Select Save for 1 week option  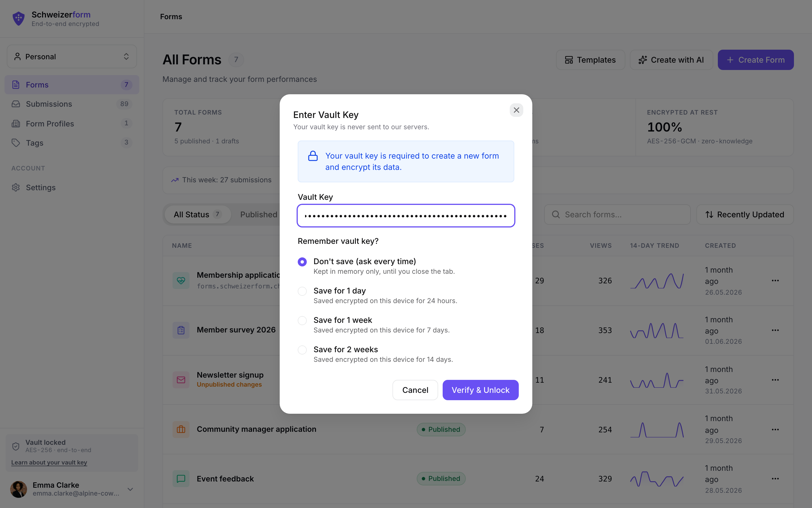click(302, 321)
